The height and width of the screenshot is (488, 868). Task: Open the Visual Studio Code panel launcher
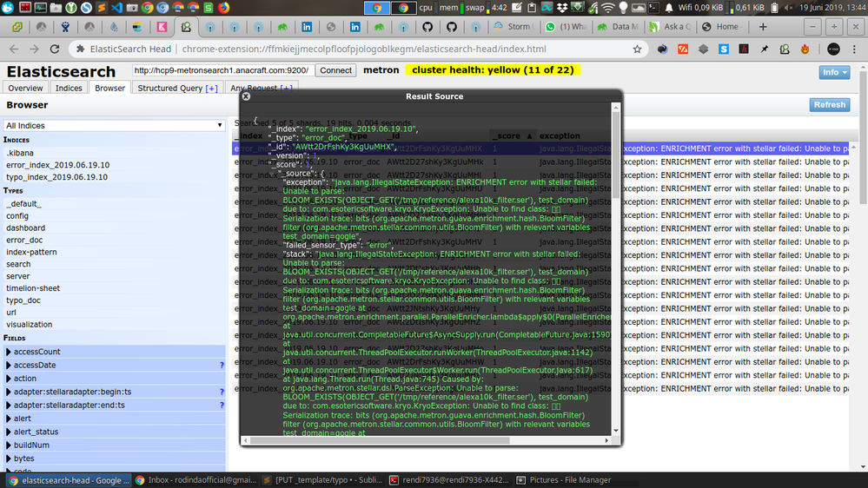(116, 8)
